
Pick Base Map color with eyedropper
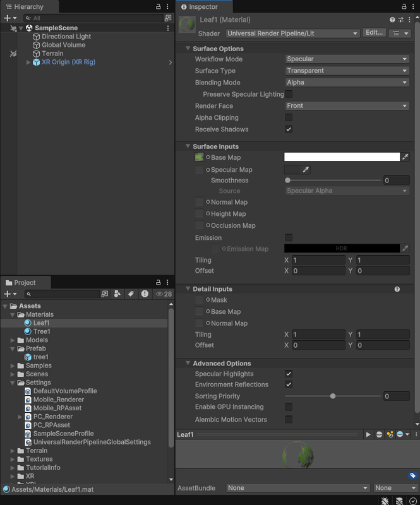tap(405, 157)
